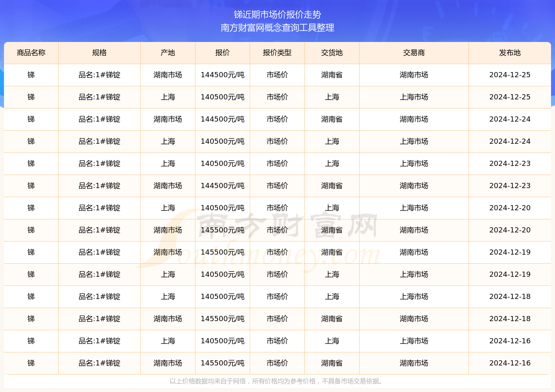Select 140500元/吨 price in the 2024-12-16 row
The height and width of the screenshot is (392, 555).
point(223,341)
